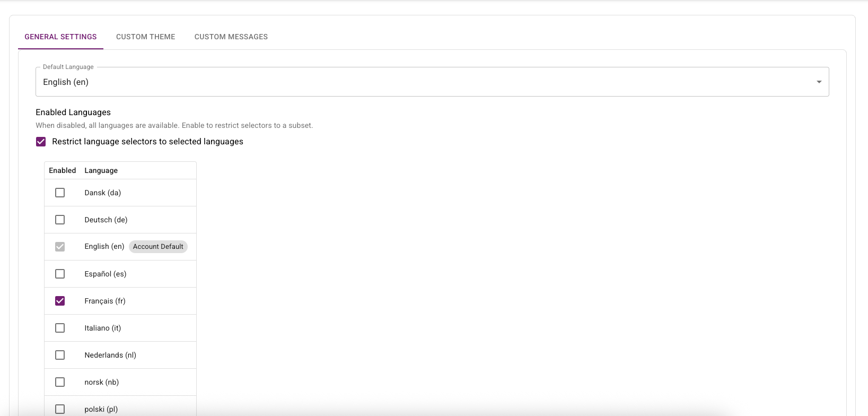Enable the Dansk (da) checkbox
Viewport: 868px width, 416px height.
pos(60,193)
